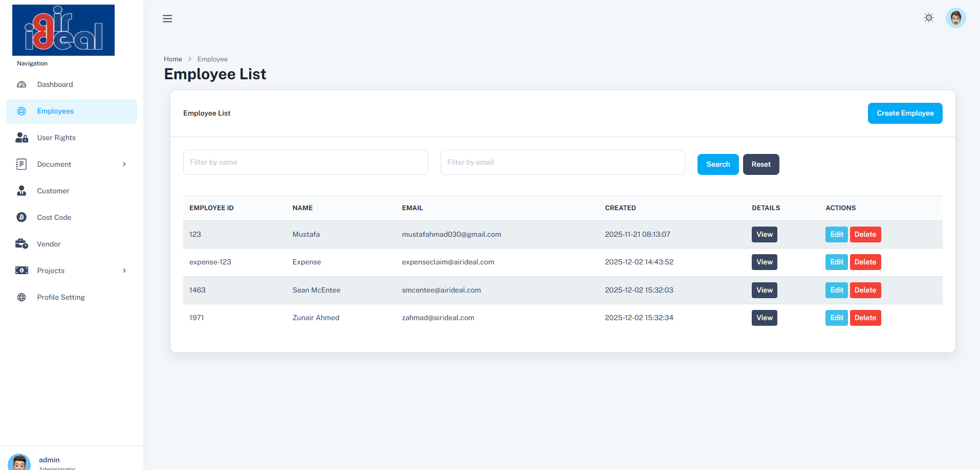Click the User Rights lock icon
This screenshot has height=470, width=980.
click(x=21, y=138)
